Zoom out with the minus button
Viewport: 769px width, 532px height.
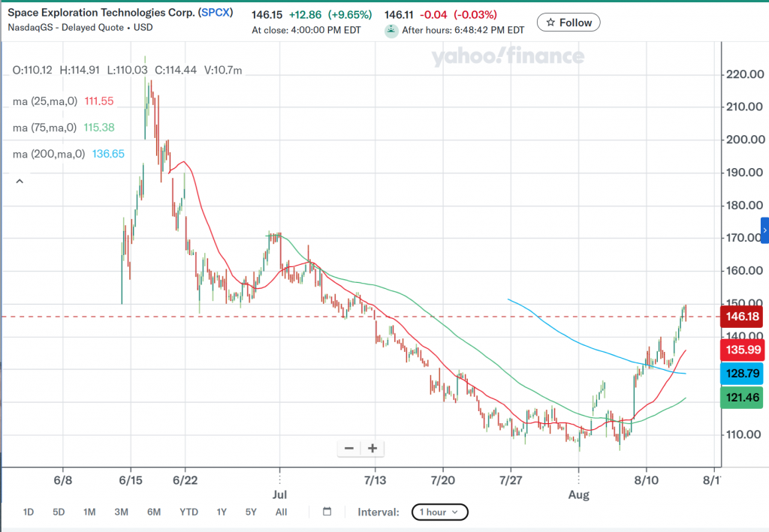tap(349, 448)
